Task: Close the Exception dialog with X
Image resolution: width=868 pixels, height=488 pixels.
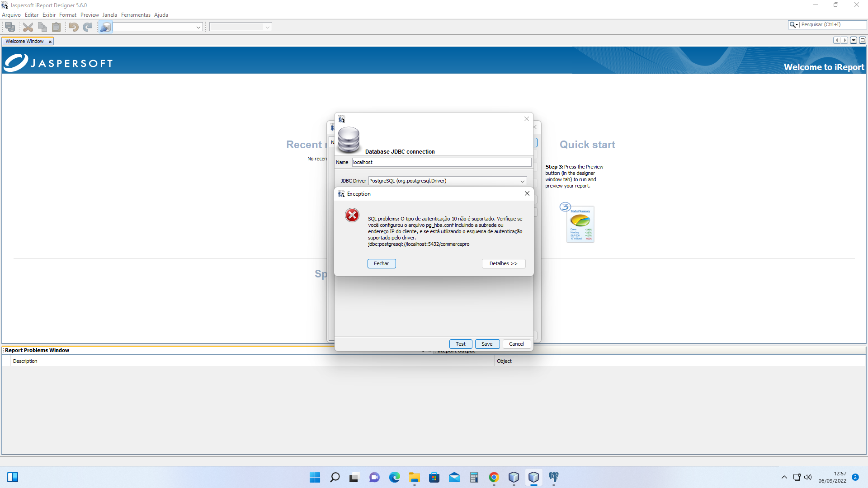Action: pos(527,193)
